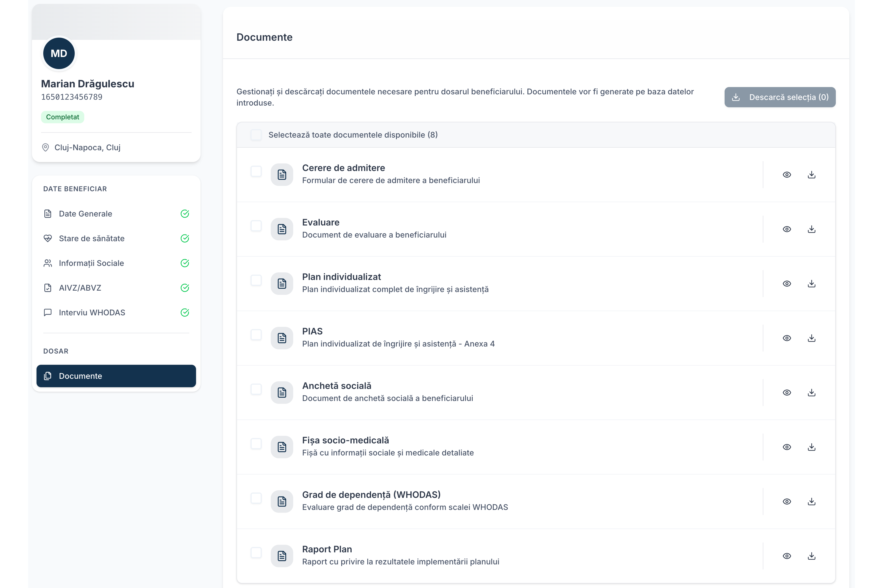Tick the Evaluare document checkbox

coord(256,226)
